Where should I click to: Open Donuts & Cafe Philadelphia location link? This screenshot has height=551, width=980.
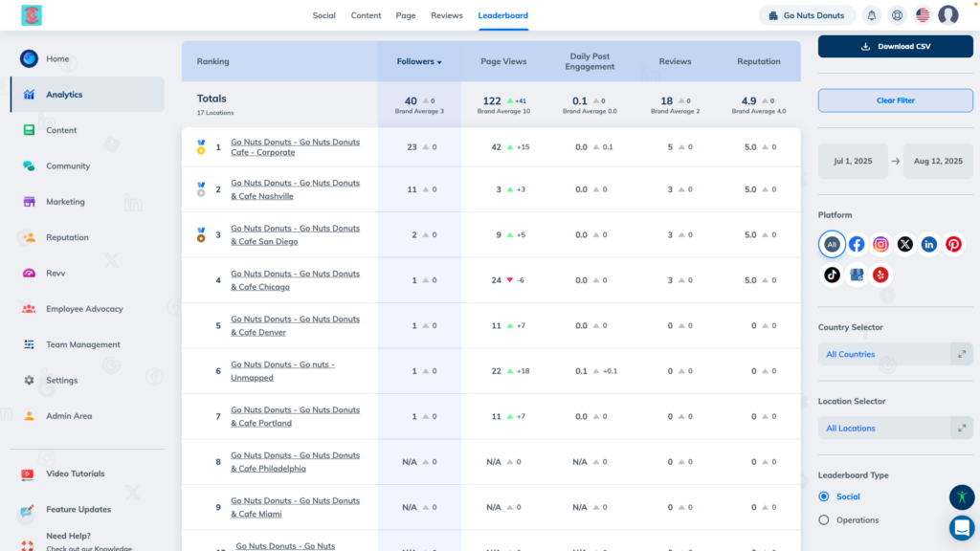(295, 462)
